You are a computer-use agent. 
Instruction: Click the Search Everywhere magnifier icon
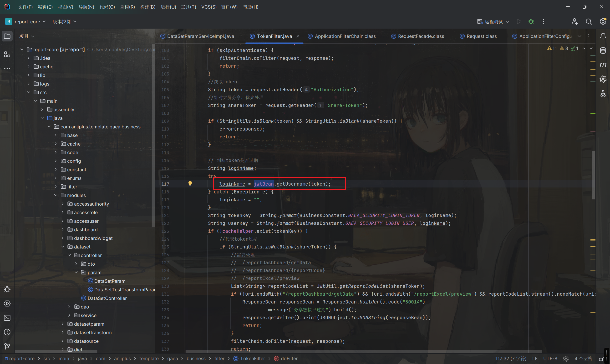(x=589, y=22)
